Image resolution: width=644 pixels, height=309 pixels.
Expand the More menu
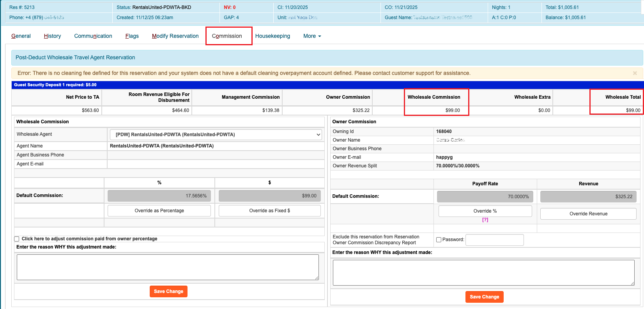click(x=312, y=36)
